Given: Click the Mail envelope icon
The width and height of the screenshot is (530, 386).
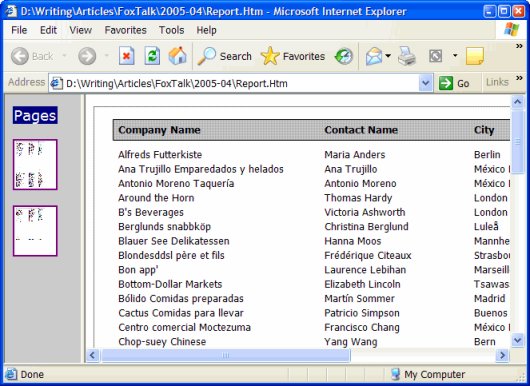Looking at the screenshot, I should tap(374, 56).
